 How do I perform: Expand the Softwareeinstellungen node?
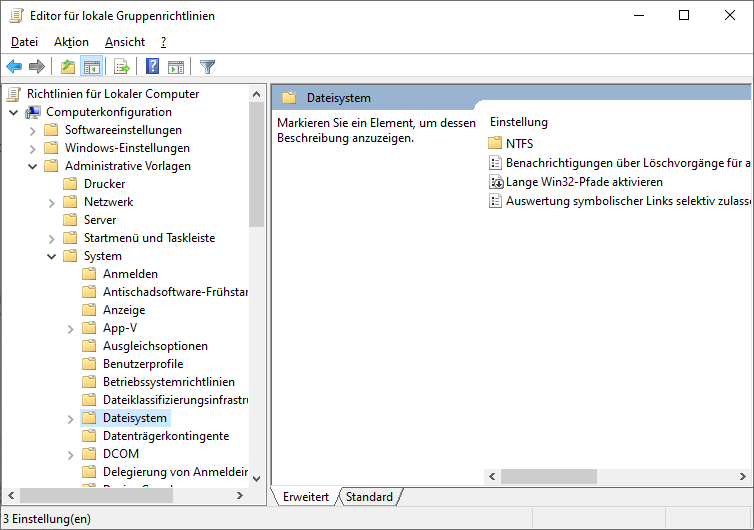point(33,130)
